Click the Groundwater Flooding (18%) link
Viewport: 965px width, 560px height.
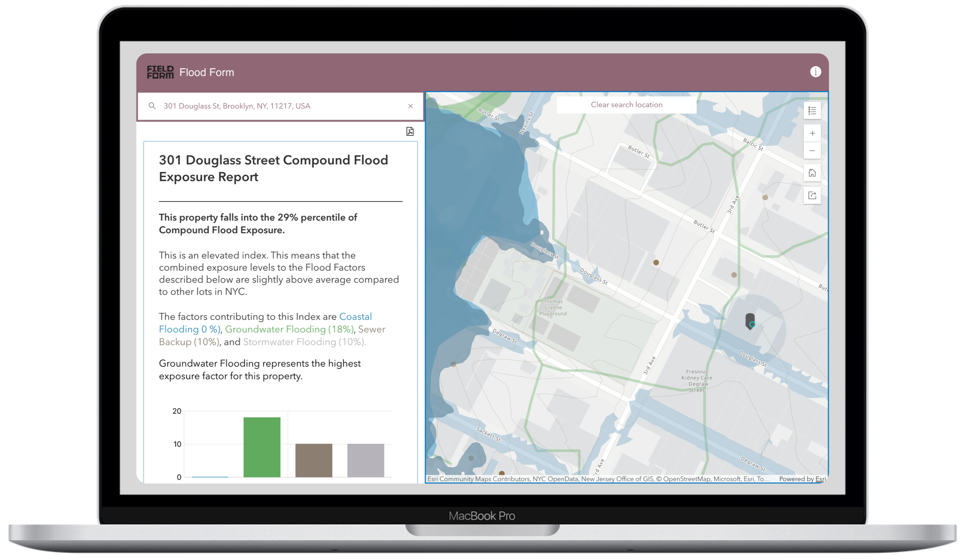tap(289, 330)
